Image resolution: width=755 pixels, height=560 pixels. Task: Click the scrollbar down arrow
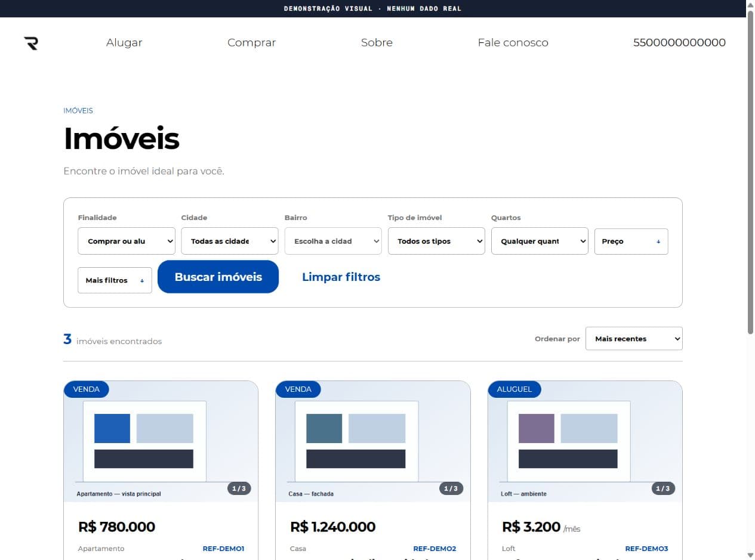[x=751, y=555]
